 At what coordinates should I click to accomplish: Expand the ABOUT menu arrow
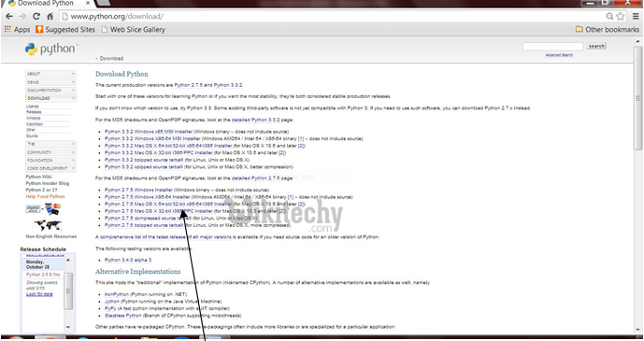coord(73,74)
